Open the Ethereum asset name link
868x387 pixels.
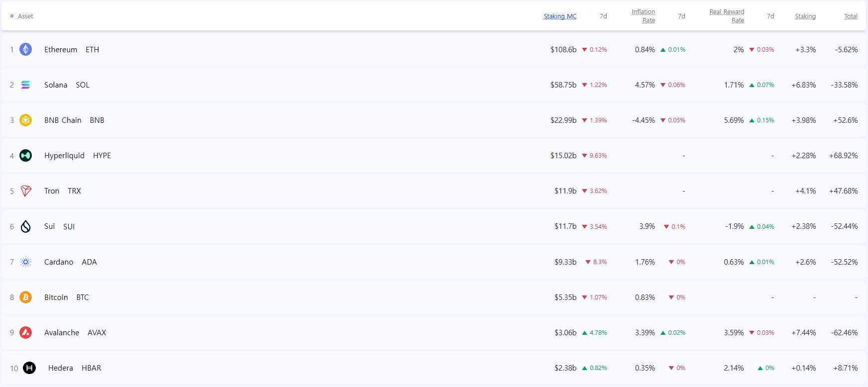point(61,50)
